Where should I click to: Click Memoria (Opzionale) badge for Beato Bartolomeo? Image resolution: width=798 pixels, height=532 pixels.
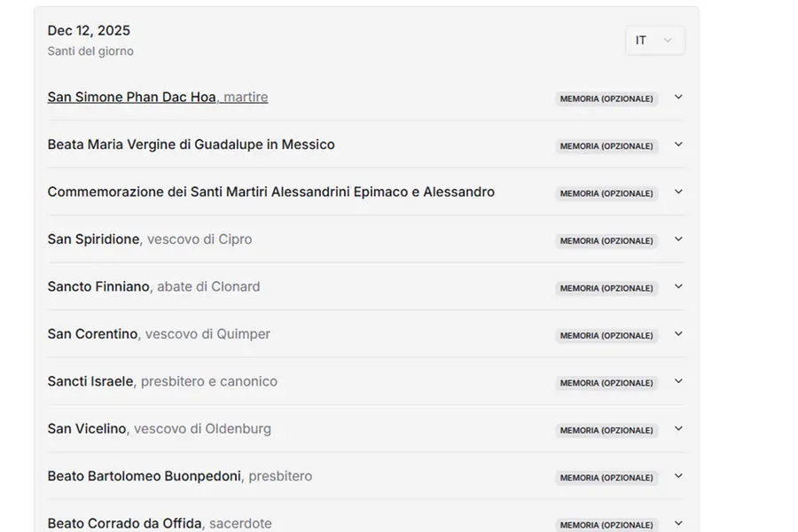point(606,478)
